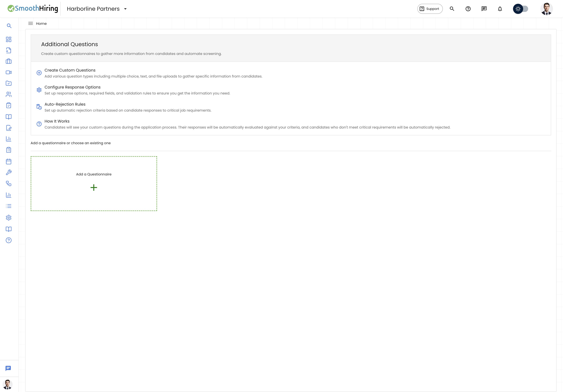Open the notifications bell
Image resolution: width=563 pixels, height=392 pixels.
pyautogui.click(x=500, y=9)
